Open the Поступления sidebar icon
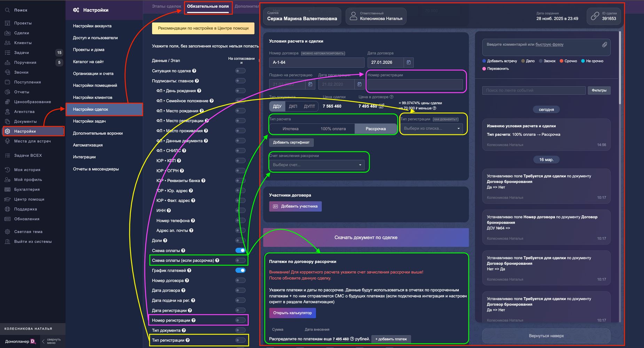Image resolution: width=644 pixels, height=348 pixels. tap(7, 82)
